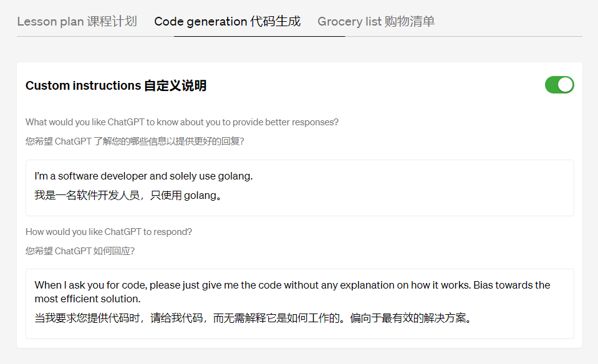Viewport: 598px width, 364px height.
Task: Disable the Custom instructions toggle
Action: [559, 85]
